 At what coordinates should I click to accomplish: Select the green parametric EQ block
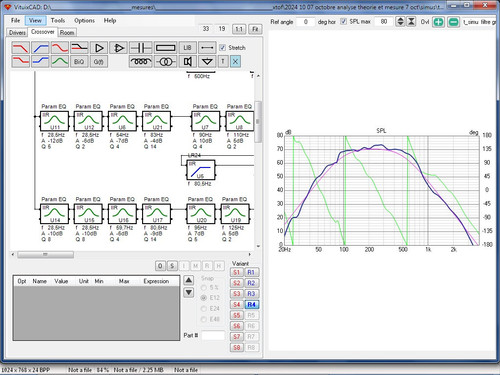[60, 61]
